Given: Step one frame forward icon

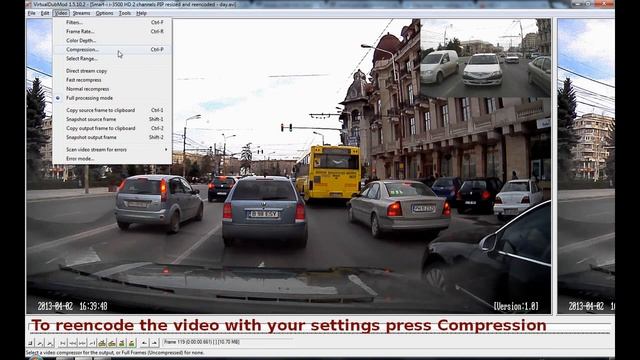Looking at the screenshot, I should tap(82, 343).
